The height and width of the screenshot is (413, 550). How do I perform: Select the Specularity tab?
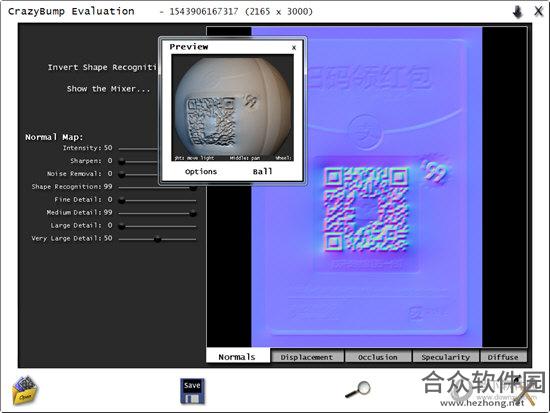coord(445,357)
